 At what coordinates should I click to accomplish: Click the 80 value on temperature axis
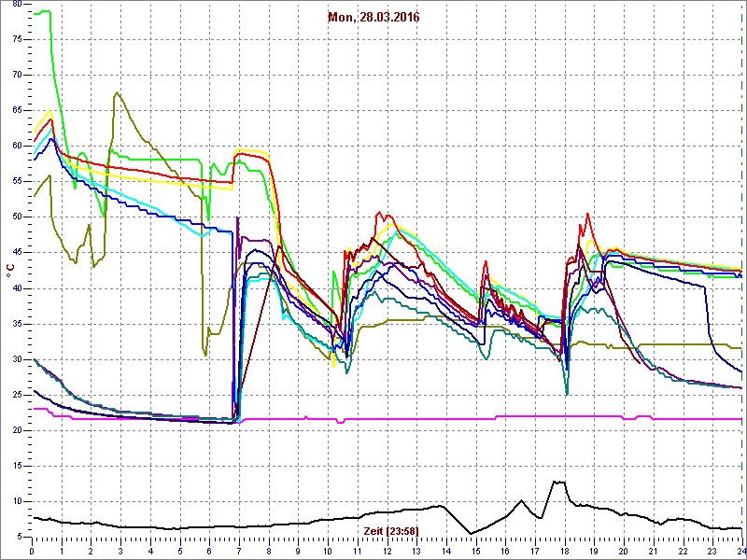click(17, 4)
